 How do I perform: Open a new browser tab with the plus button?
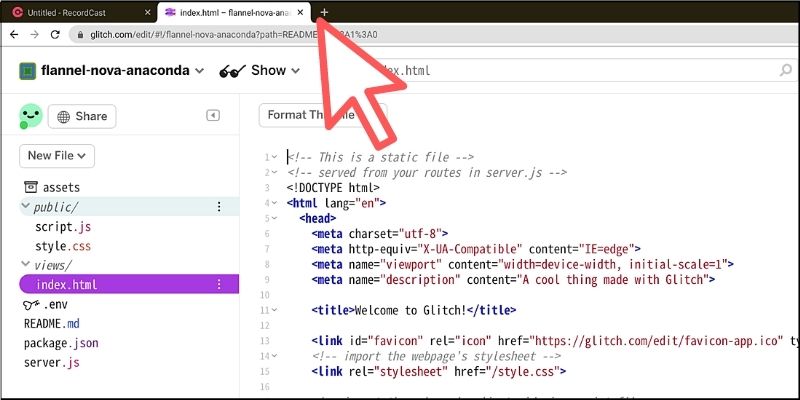324,12
